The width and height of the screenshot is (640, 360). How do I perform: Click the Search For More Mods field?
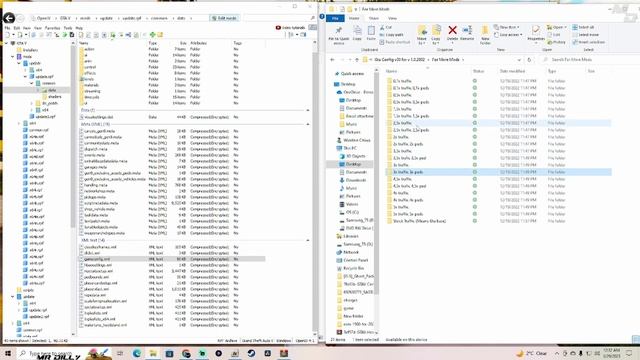click(x=589, y=60)
